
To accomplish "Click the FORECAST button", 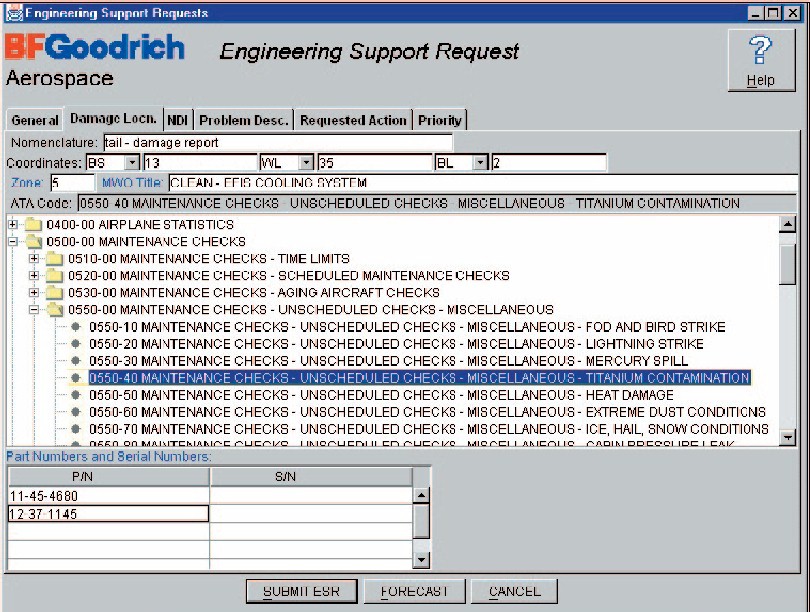I will [415, 591].
